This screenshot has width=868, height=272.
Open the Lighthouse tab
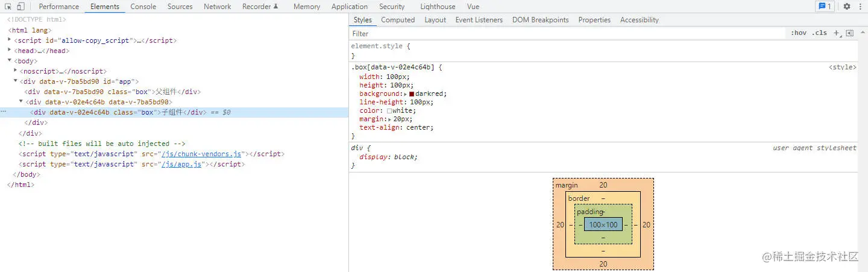click(x=438, y=7)
